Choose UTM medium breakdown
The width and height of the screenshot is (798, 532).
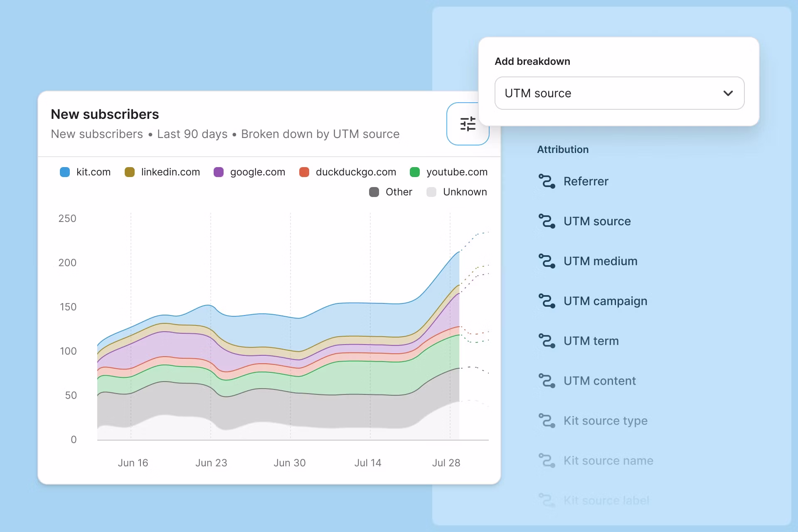point(600,261)
